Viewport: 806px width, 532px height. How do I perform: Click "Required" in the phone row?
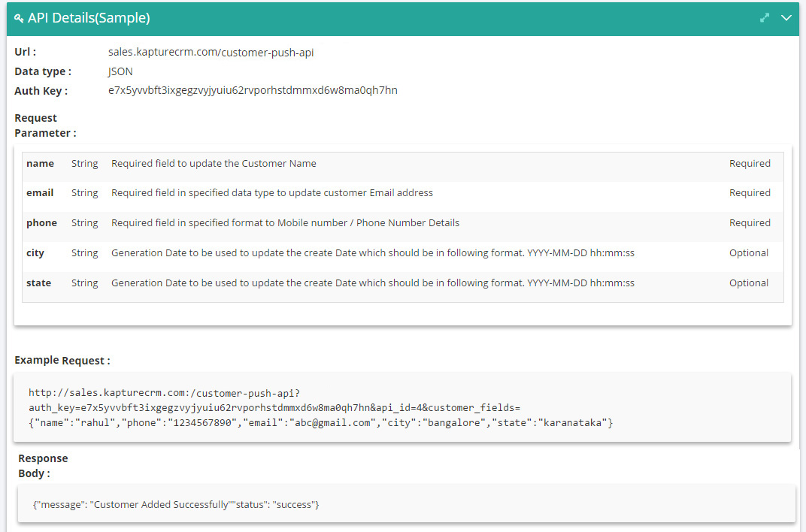pyautogui.click(x=750, y=223)
